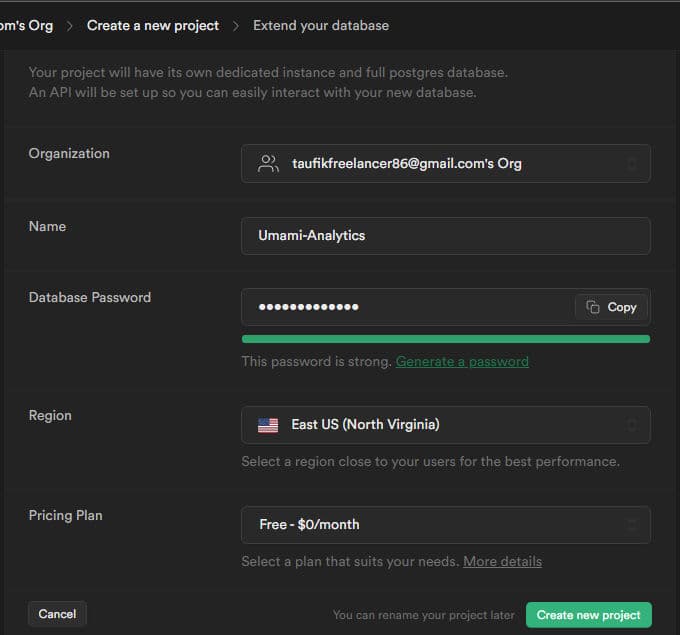Screen dimensions: 680x635
Task: Click inside the Database Password field
Action: (x=405, y=307)
